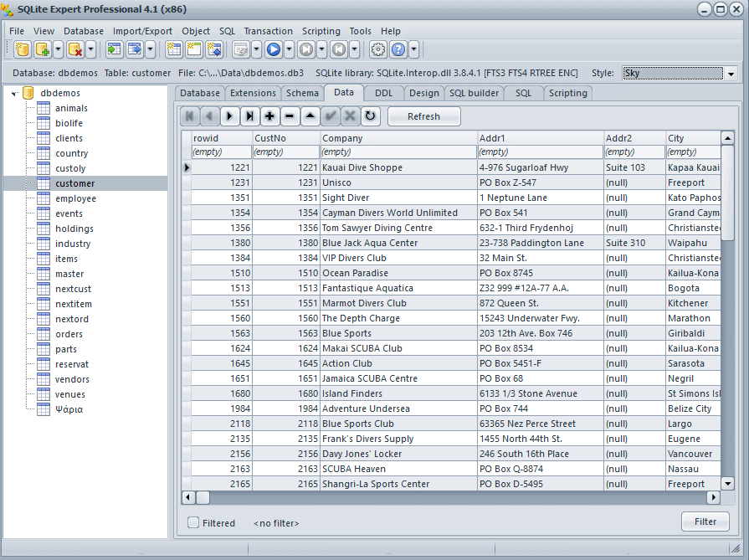Click the grid scroll-right arrow
The height and width of the screenshot is (560, 749).
pyautogui.click(x=713, y=498)
